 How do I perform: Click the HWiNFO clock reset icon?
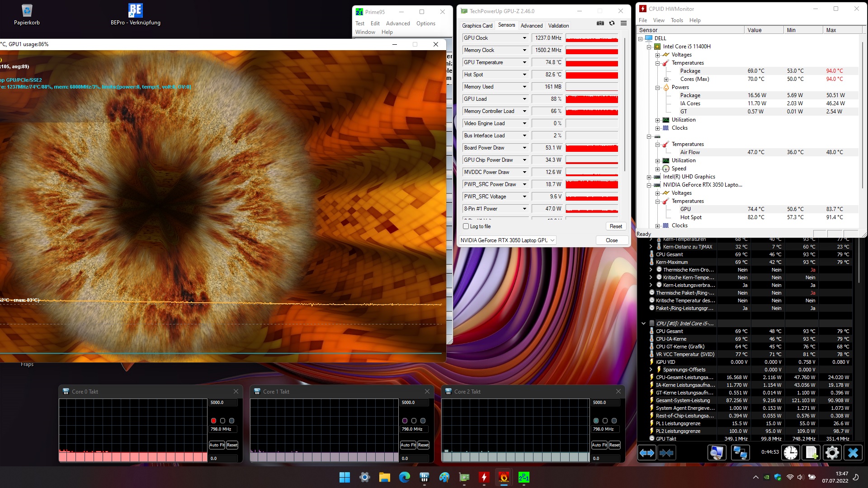791,452
